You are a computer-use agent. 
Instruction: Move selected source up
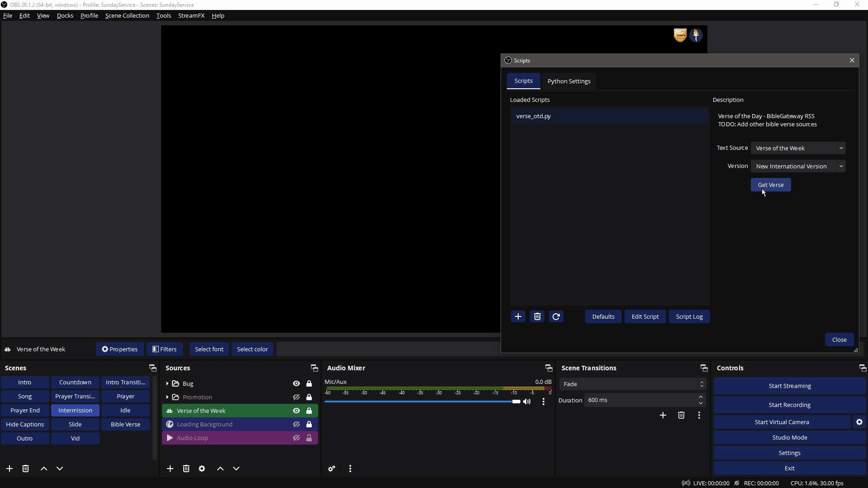click(220, 469)
